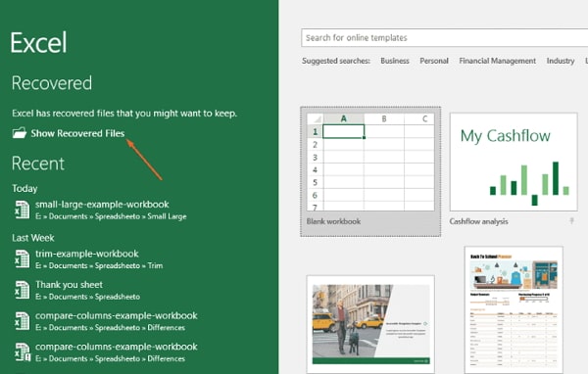
Task: Open the Back To School Planner template
Action: [514, 310]
